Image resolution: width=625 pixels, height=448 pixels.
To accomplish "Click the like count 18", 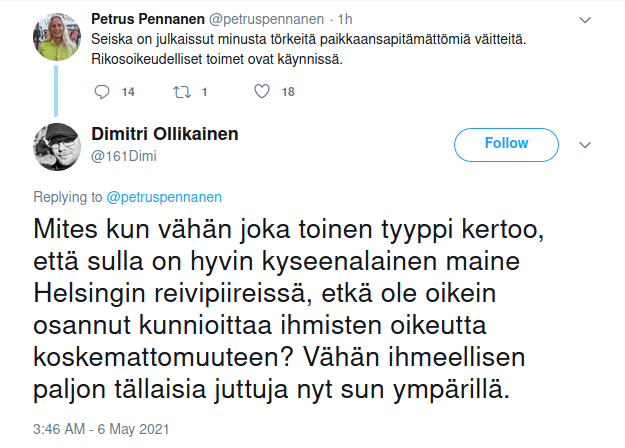I will [288, 91].
